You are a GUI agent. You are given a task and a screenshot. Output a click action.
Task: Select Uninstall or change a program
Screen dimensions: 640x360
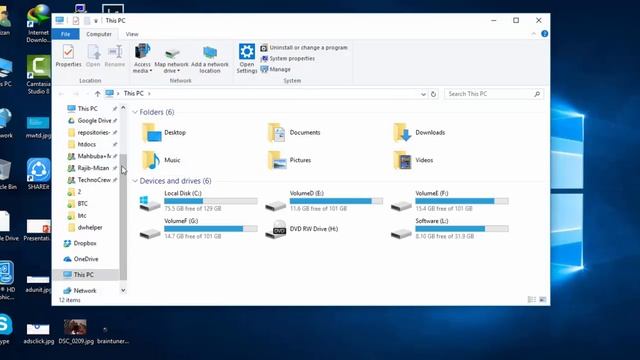[304, 48]
